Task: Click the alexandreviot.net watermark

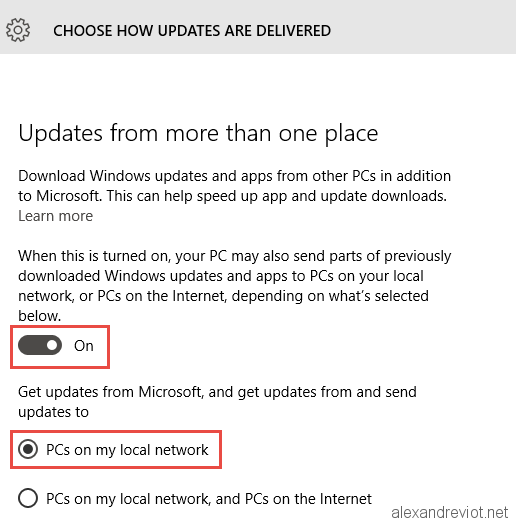Action: 449,513
